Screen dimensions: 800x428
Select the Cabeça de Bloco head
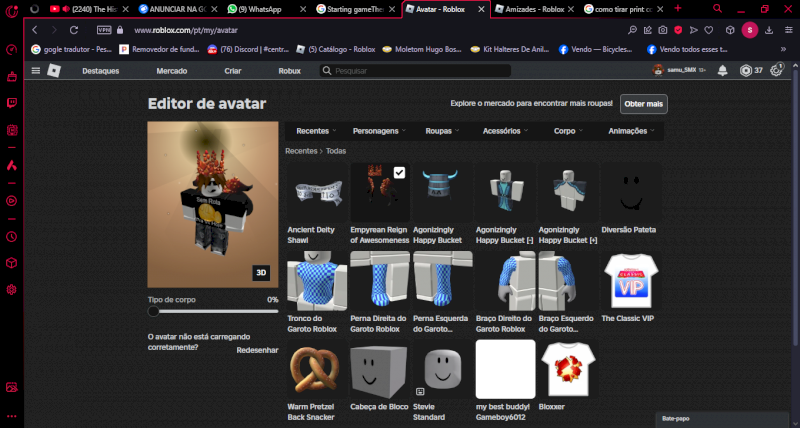click(380, 376)
